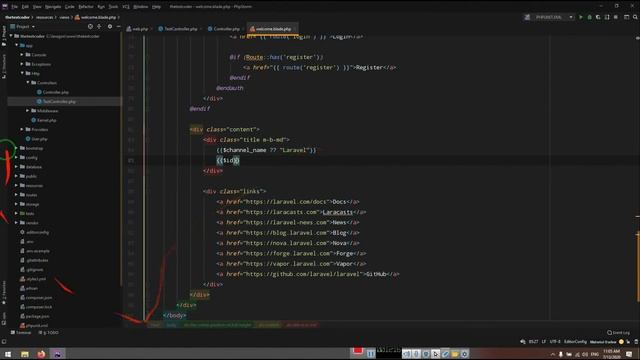This screenshot has height=360, width=640.
Task: Open the Project panel gear settings
Action: pyautogui.click(x=110, y=27)
